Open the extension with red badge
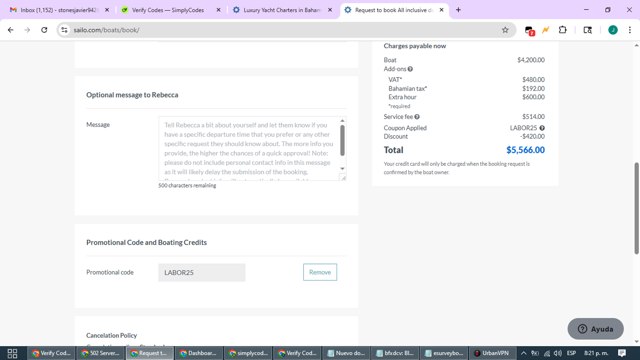Viewport: 640px width, 360px height. [529, 30]
